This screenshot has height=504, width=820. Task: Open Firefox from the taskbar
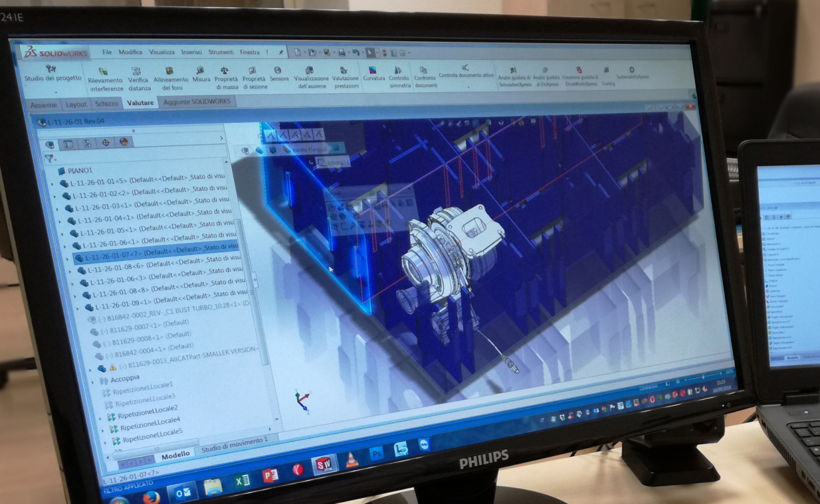(152, 498)
